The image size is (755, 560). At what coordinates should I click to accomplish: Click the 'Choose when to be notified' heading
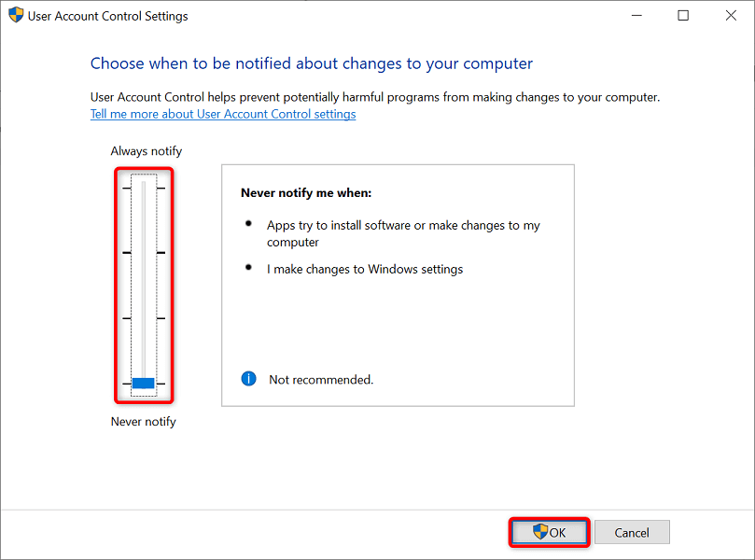click(312, 63)
